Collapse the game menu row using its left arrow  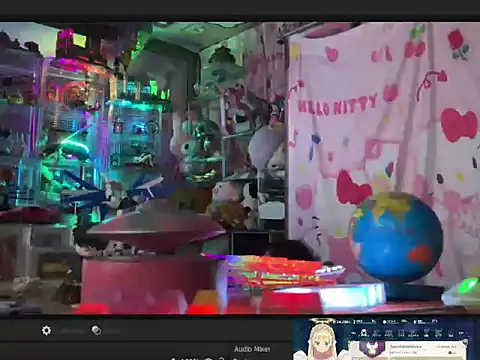coord(353,333)
